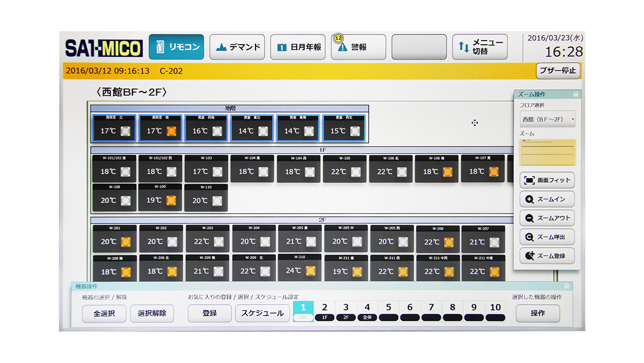
Task: Click the 画面フィット fit-to-screen icon
Action: [529, 180]
